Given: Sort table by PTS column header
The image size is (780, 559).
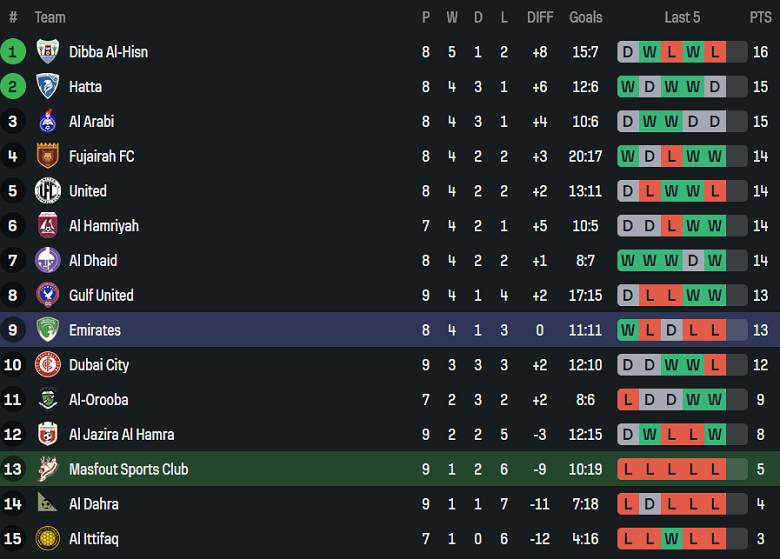Looking at the screenshot, I should (x=760, y=17).
